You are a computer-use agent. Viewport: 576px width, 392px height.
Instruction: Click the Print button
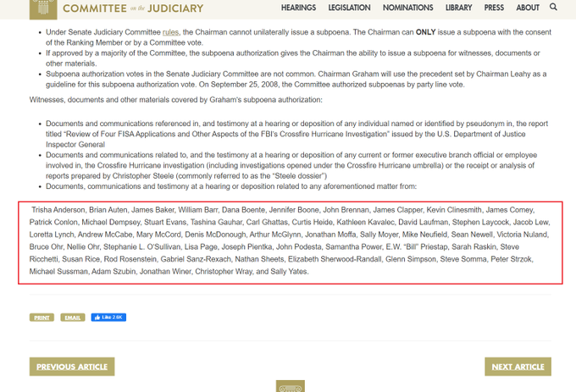(42, 317)
